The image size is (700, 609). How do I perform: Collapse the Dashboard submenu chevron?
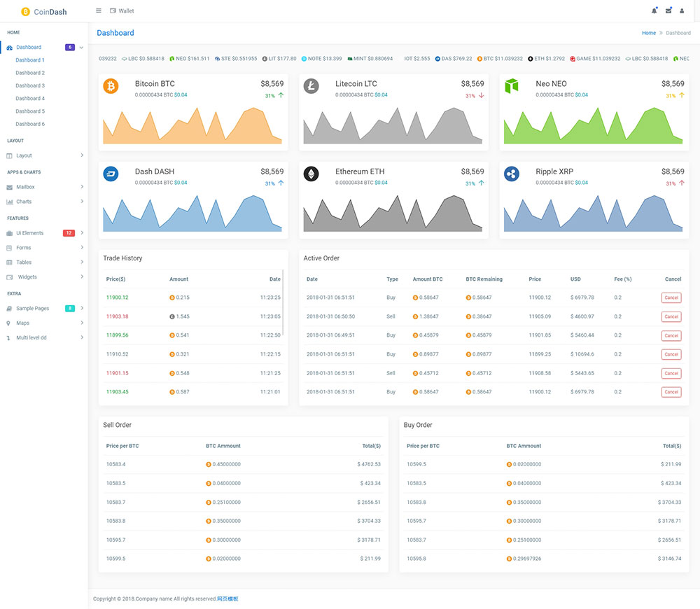point(81,48)
